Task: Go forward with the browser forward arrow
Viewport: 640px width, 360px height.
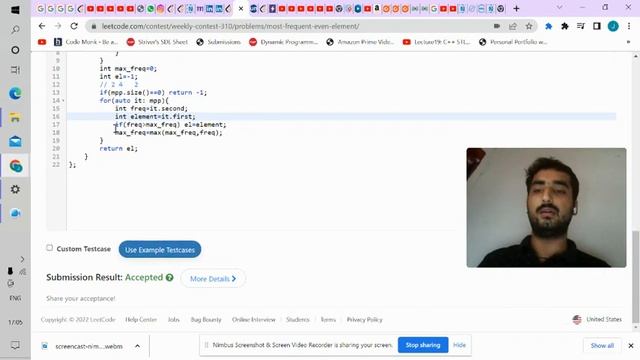Action: point(58,26)
